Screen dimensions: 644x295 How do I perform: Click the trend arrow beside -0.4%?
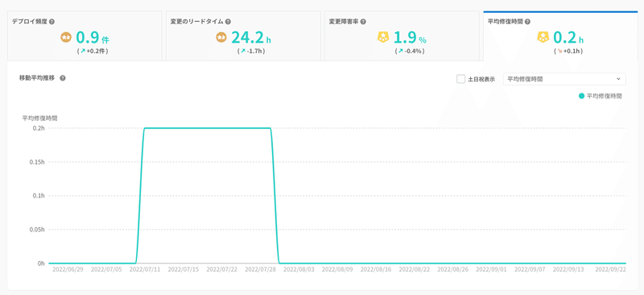click(400, 52)
